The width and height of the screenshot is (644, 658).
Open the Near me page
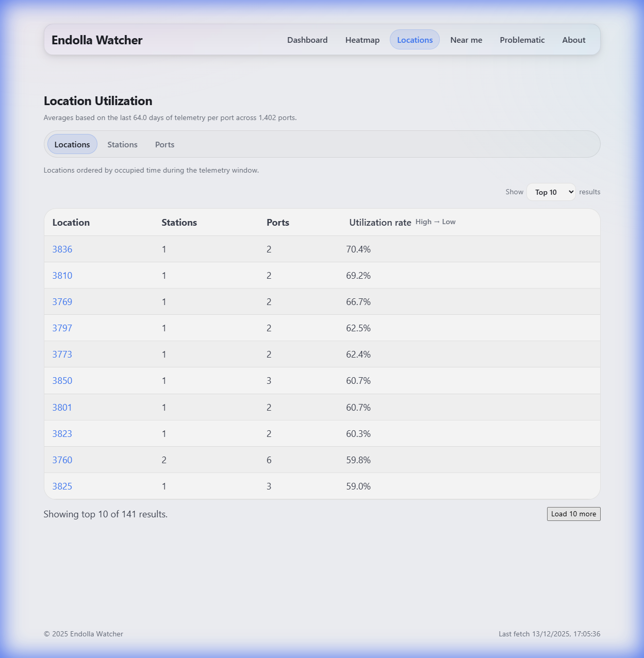(466, 40)
